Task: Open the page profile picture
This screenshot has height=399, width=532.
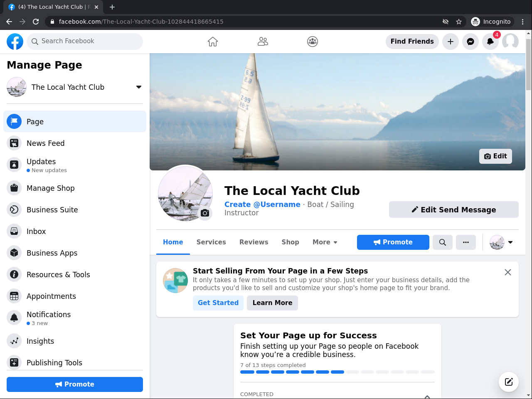Action: tap(185, 193)
